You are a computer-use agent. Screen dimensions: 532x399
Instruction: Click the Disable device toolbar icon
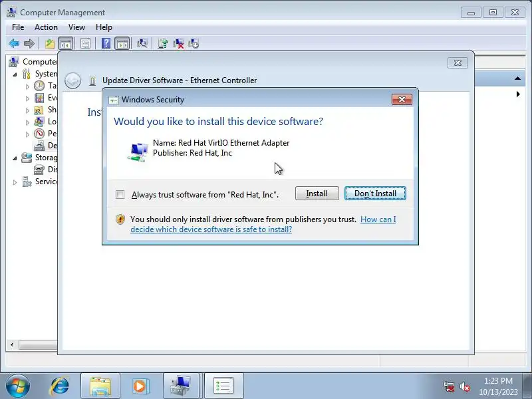point(194,43)
